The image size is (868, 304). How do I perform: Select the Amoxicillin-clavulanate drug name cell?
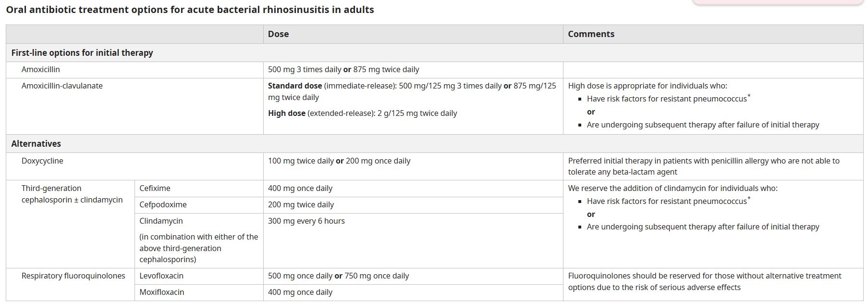point(62,86)
